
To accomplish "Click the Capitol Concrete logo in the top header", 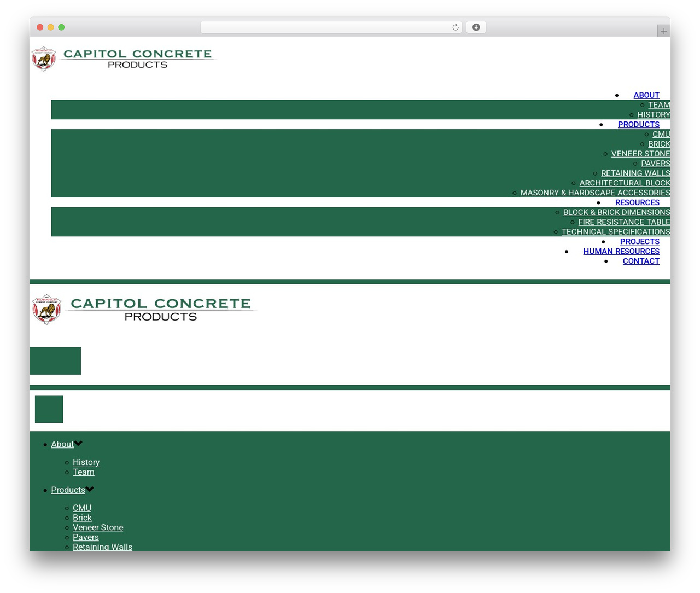I will coord(124,59).
